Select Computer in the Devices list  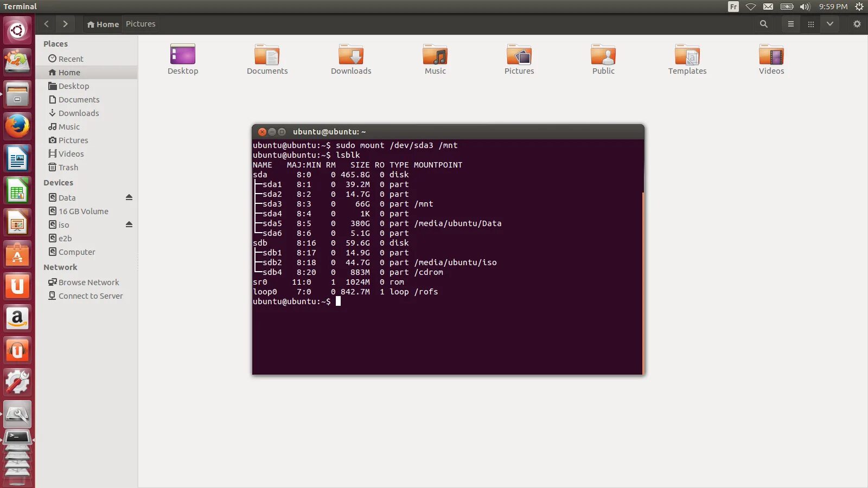tap(86, 252)
